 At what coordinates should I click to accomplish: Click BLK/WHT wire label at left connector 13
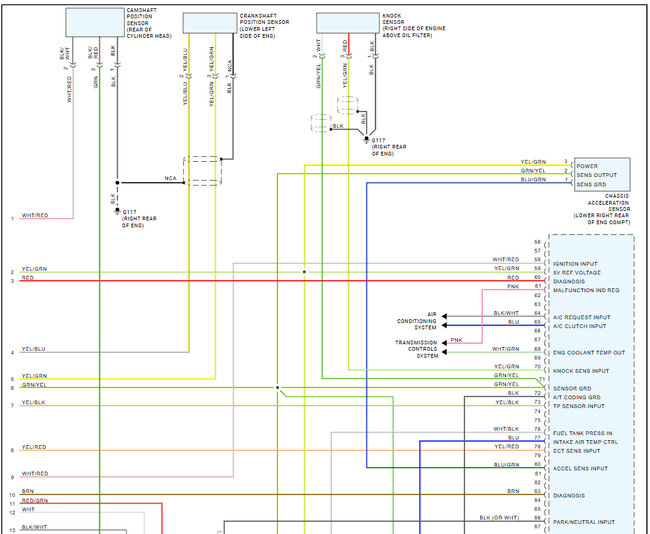(34, 527)
